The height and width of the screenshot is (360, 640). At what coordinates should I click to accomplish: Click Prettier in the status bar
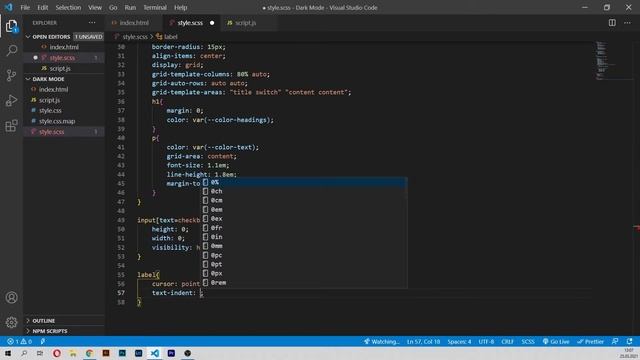pyautogui.click(x=590, y=342)
